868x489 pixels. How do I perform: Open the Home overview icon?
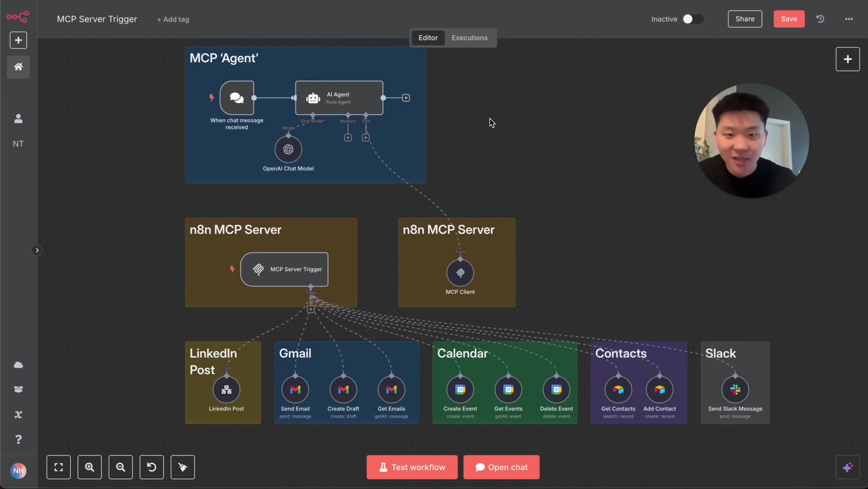(x=18, y=67)
